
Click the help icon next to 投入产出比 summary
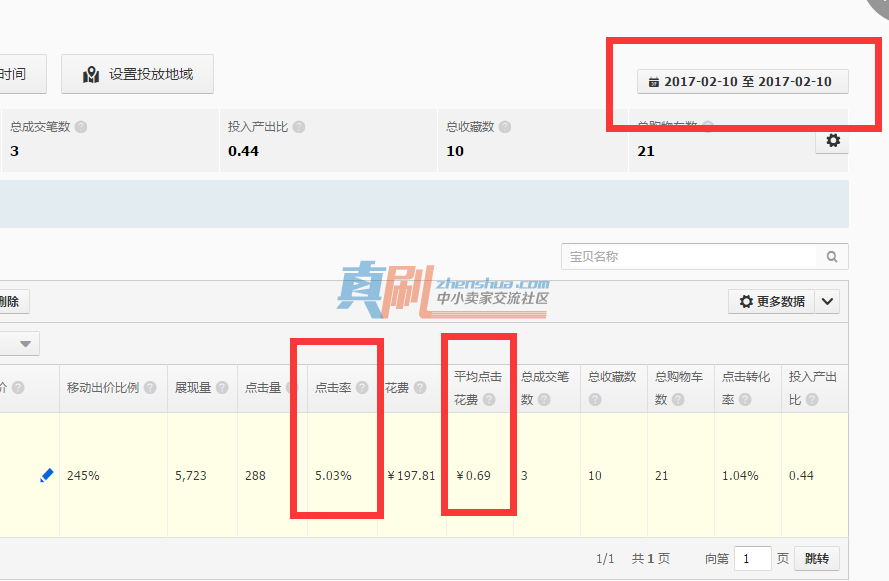299,127
